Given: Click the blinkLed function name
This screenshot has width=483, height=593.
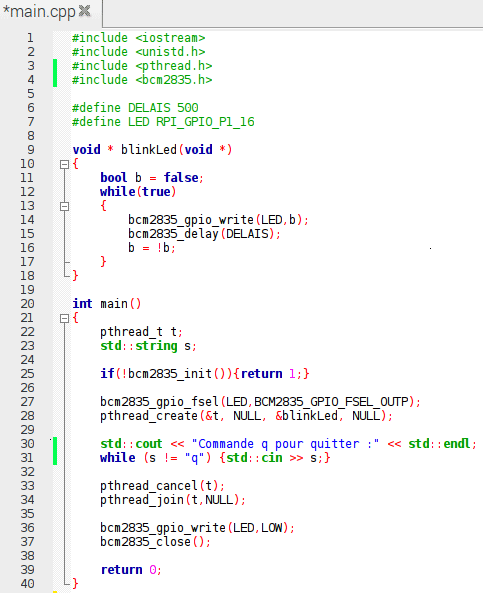Looking at the screenshot, I should tap(149, 150).
